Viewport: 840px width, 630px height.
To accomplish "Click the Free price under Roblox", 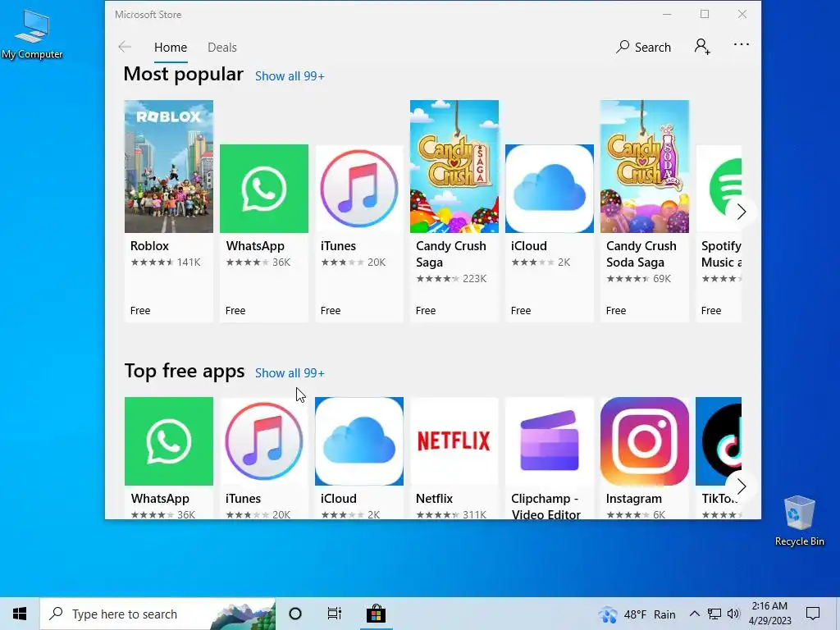I will coord(140,311).
